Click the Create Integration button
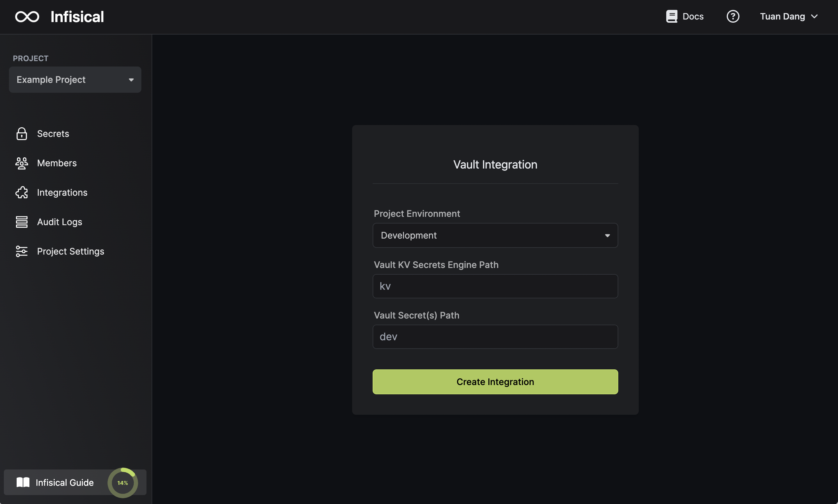Viewport: 838px width, 504px height. [x=495, y=382]
